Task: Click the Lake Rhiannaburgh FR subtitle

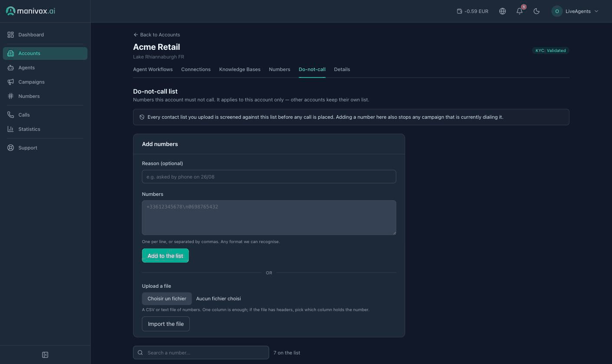Action: [159, 57]
